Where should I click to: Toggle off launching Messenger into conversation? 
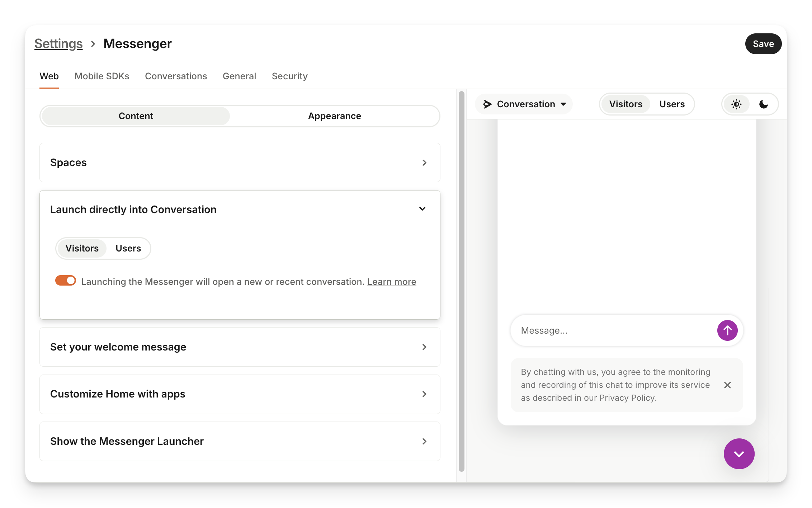point(66,281)
